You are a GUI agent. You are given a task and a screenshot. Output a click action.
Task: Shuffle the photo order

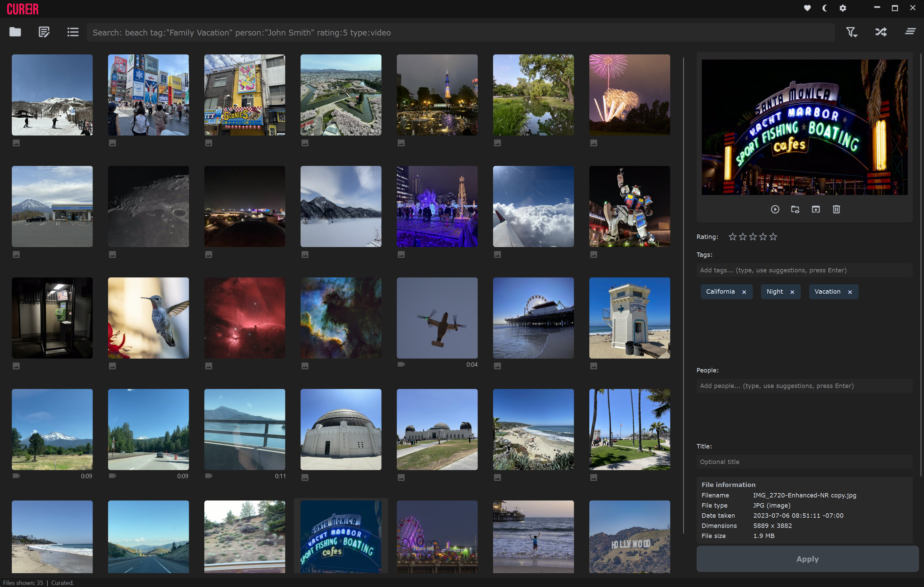(881, 32)
